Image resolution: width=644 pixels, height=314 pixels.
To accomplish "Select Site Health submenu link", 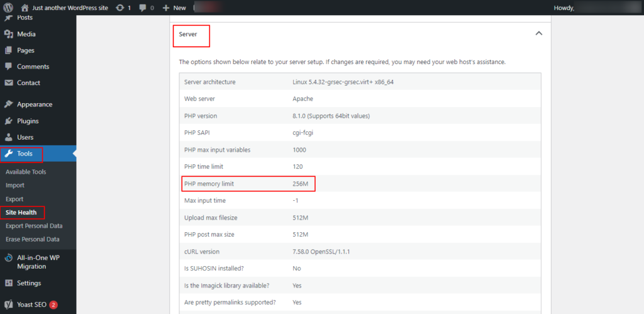I will [x=21, y=213].
